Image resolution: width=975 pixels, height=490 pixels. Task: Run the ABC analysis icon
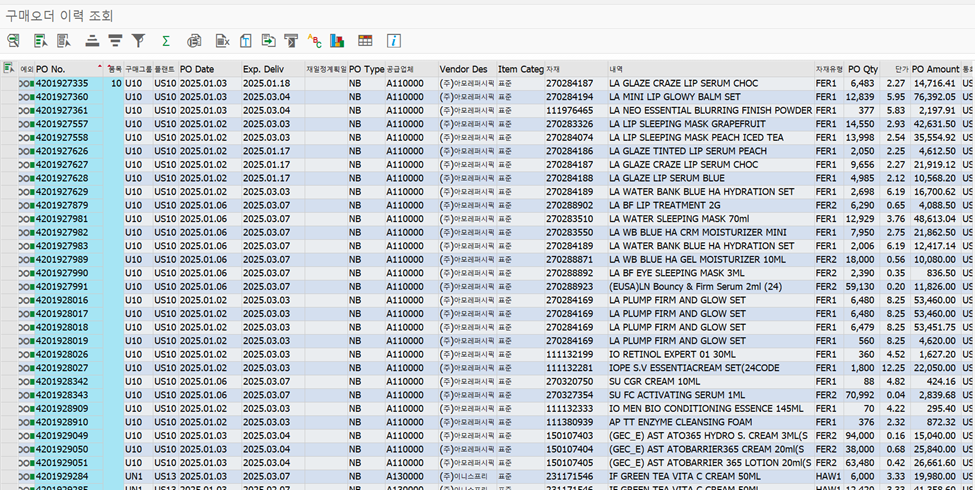(315, 41)
